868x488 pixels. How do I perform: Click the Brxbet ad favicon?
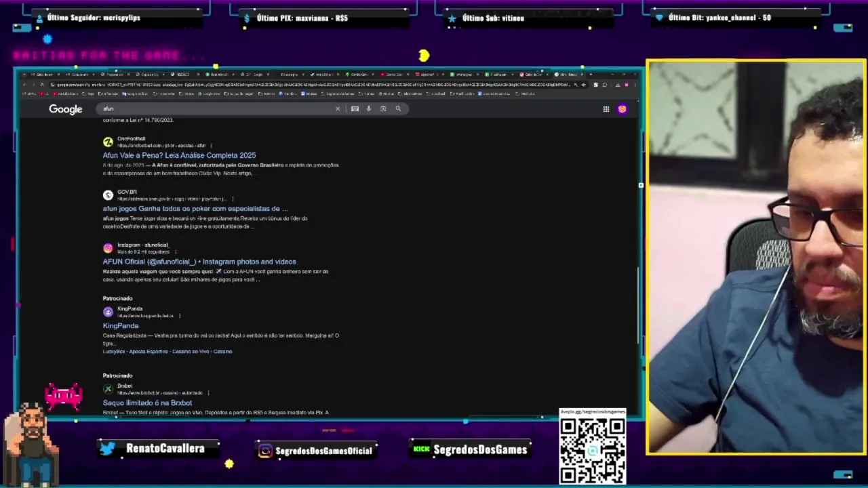(108, 389)
